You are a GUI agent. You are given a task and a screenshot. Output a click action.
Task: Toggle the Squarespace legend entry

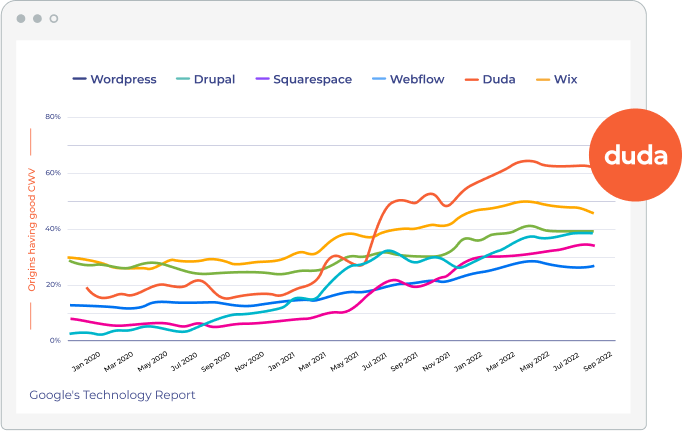tap(304, 79)
